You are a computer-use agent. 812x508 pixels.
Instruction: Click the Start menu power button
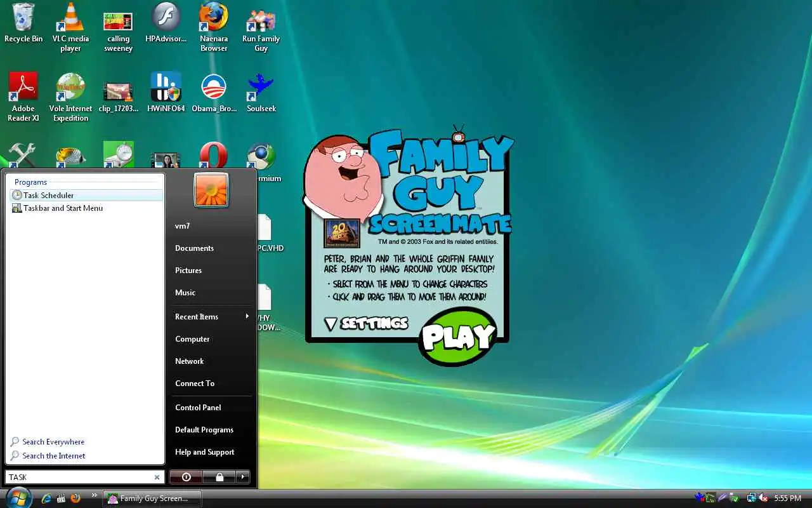[x=186, y=477]
